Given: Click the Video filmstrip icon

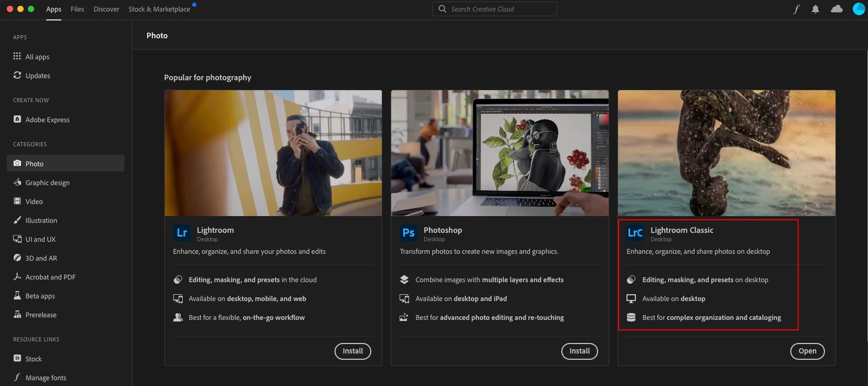Looking at the screenshot, I should 17,201.
